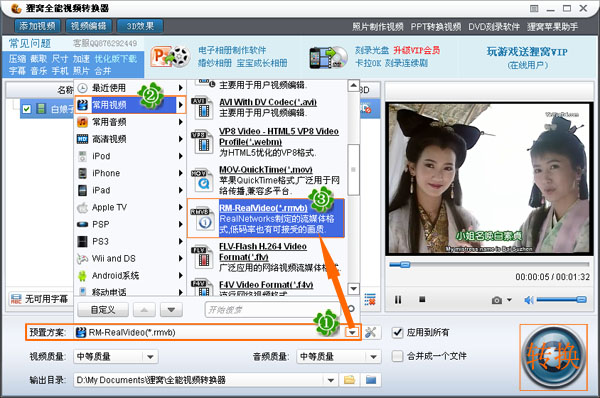Choose VP8 WebM format icon
600x398 pixels.
click(x=202, y=142)
